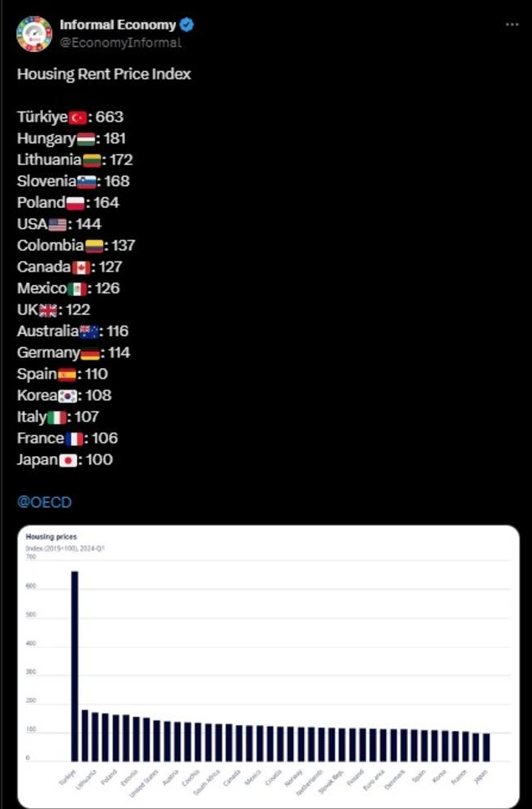Click the Türkiye flag emoji

78,117
